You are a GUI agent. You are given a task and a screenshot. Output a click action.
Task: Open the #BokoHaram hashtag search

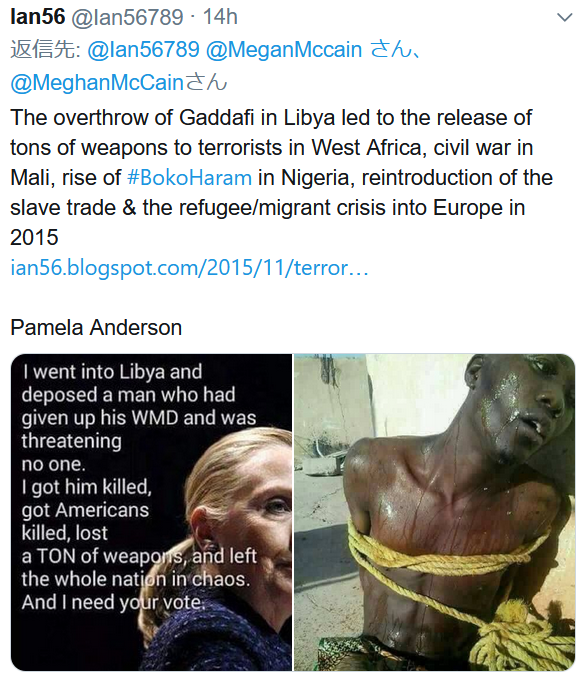click(x=190, y=178)
